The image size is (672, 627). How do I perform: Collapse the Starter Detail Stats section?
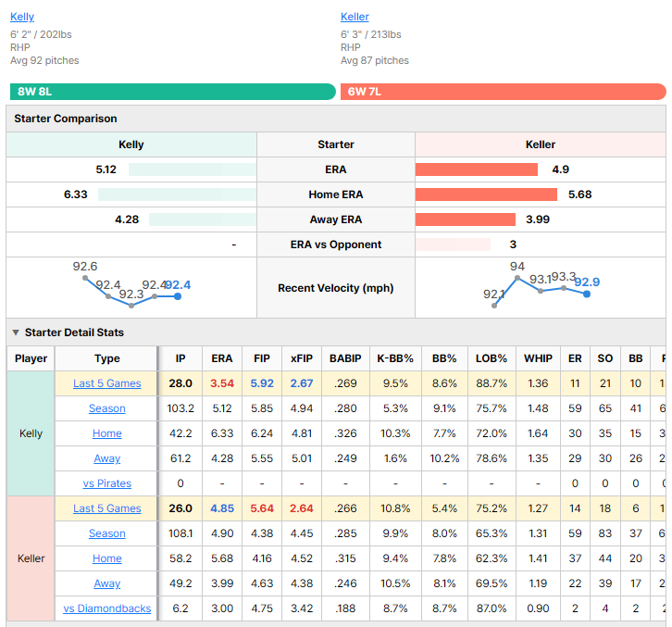pyautogui.click(x=16, y=332)
